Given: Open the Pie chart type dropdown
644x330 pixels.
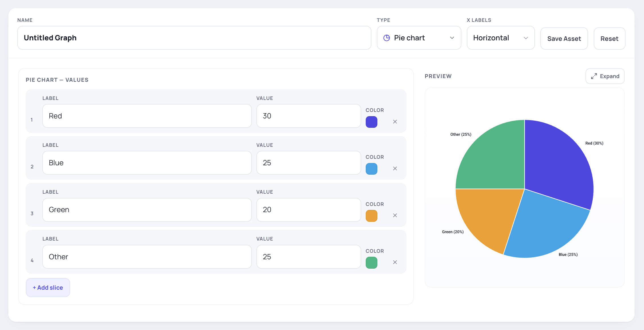Looking at the screenshot, I should pos(419,38).
